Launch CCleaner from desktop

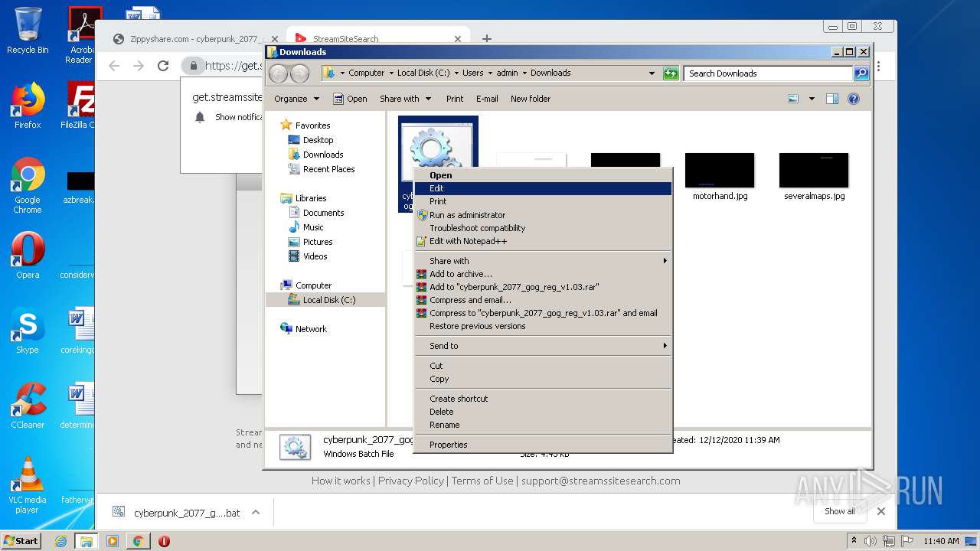coord(28,406)
